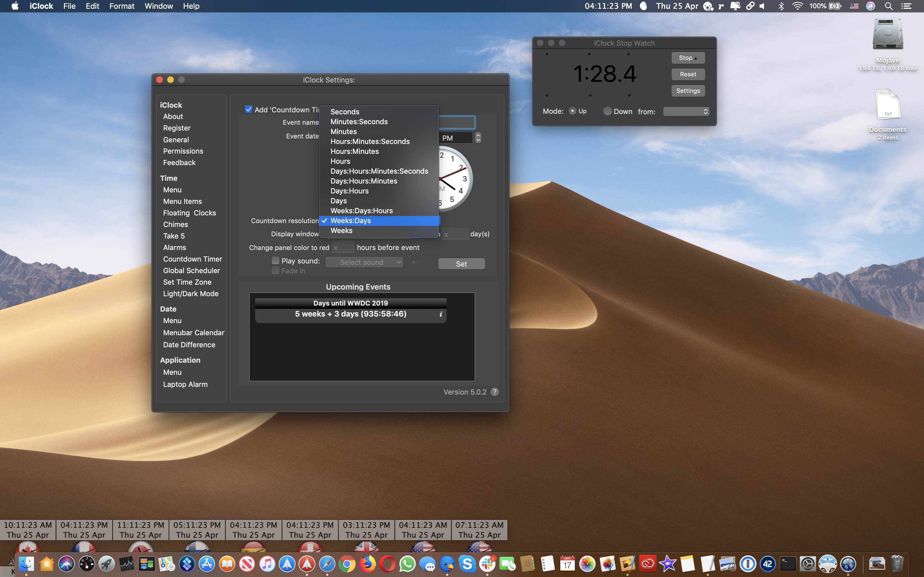Click the Light/Dark Mode sidebar icon
Viewport: 924px width, 577px height.
point(190,294)
